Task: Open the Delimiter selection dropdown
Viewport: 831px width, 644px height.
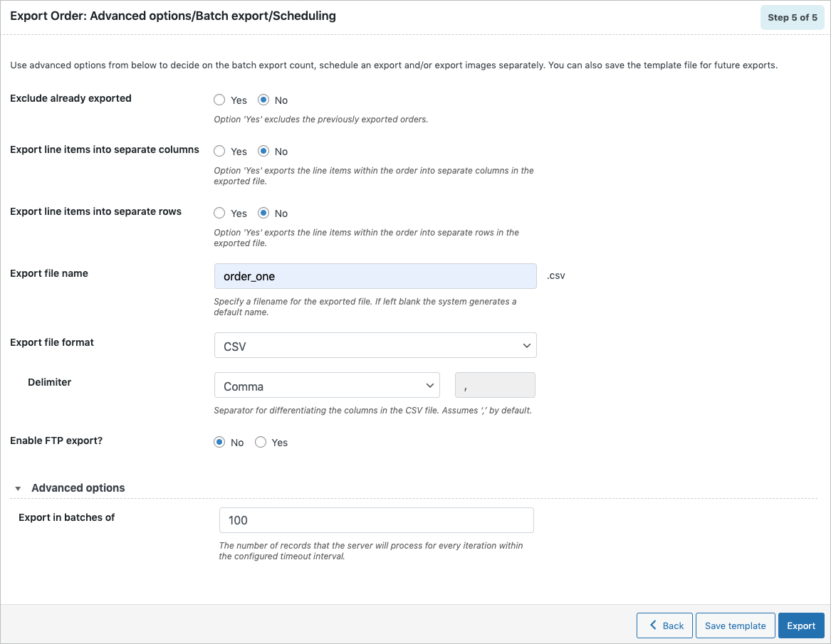Action: pos(327,384)
